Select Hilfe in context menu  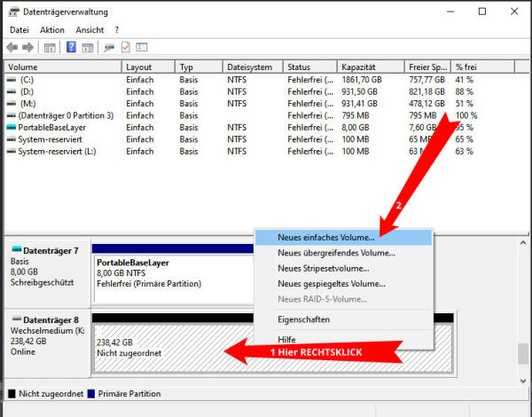[x=343, y=340]
